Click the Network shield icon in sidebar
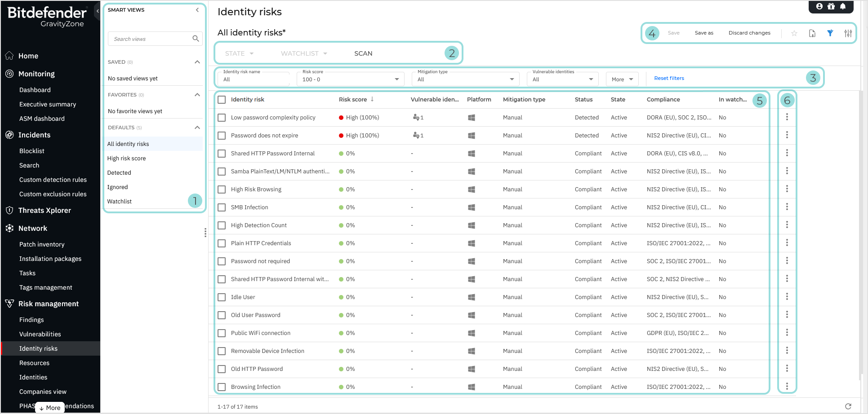This screenshot has width=868, height=414. click(9, 228)
